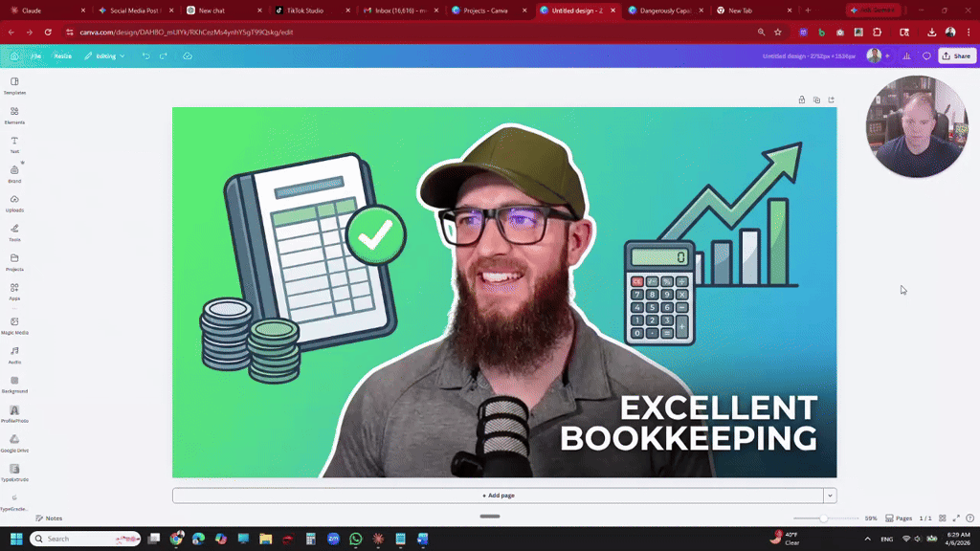Expand the Add page options arrow

pos(830,496)
